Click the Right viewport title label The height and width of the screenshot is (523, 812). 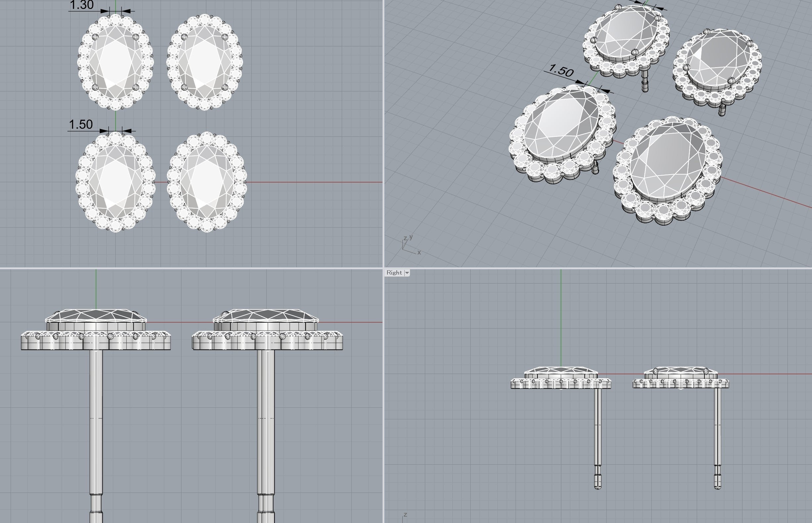[394, 273]
